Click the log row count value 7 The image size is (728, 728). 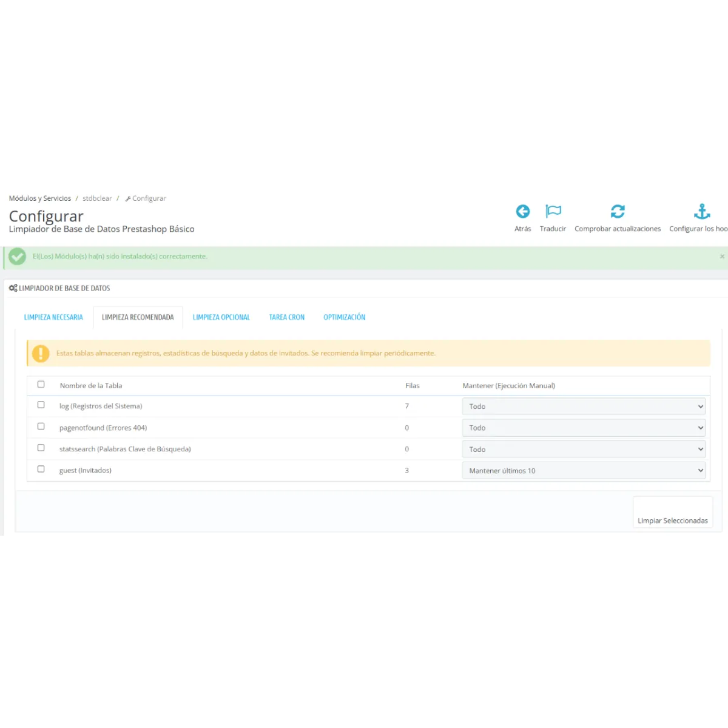pyautogui.click(x=407, y=406)
